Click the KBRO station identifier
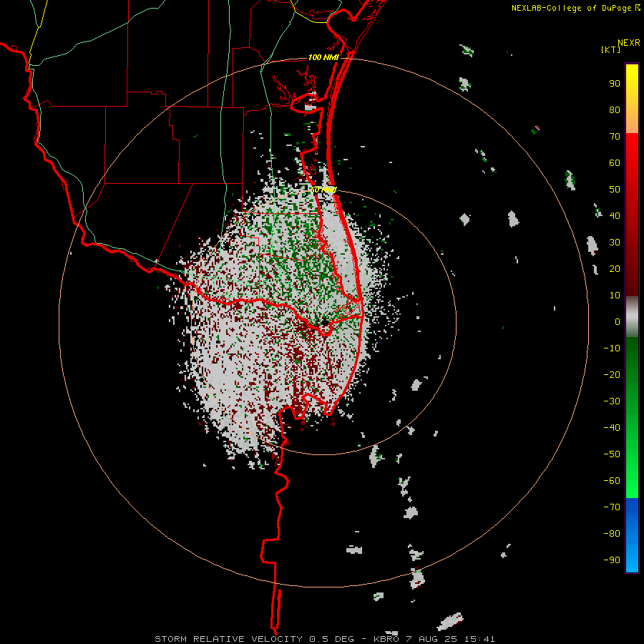Viewport: 644px width, 644px height. tap(386, 639)
